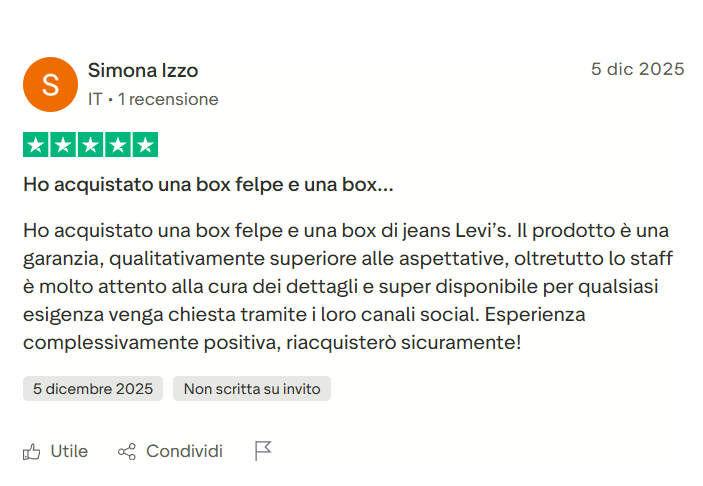Click the third green rating star
This screenshot has height=486, width=703.
[90, 145]
